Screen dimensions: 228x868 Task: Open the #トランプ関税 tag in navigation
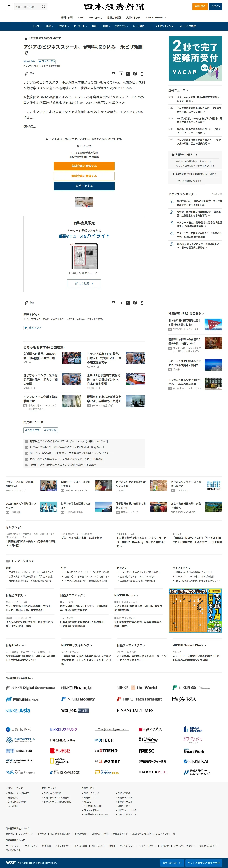coord(188,26)
